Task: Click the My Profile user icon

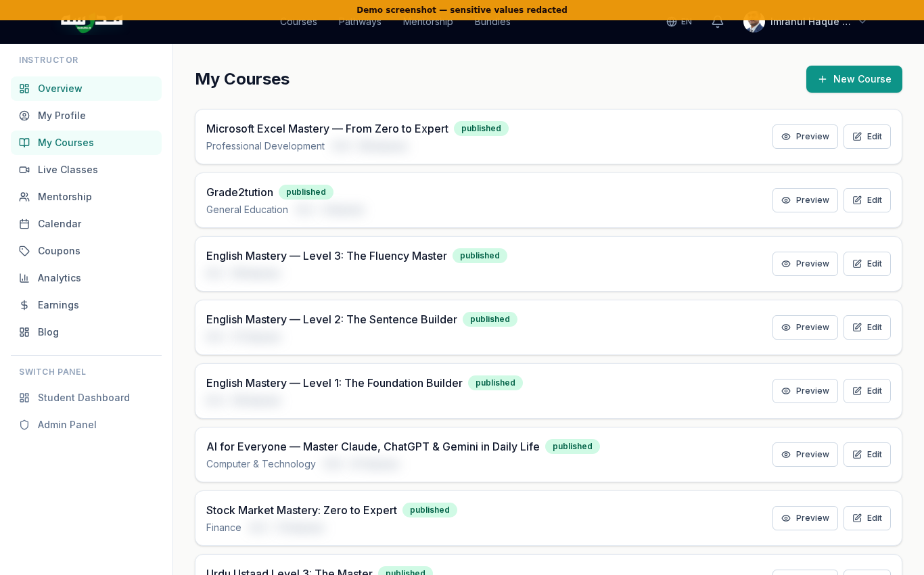Action: 24,116
